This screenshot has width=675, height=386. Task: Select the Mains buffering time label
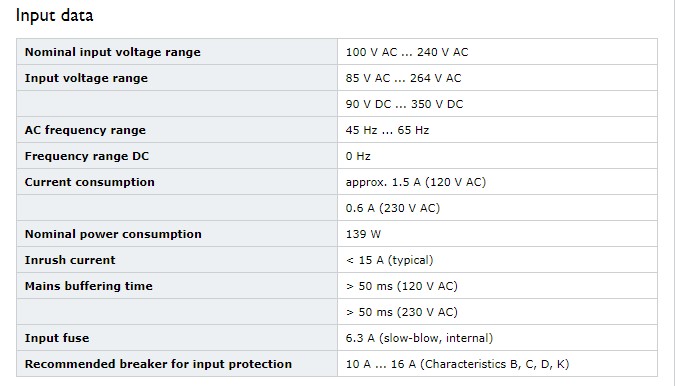(x=89, y=286)
